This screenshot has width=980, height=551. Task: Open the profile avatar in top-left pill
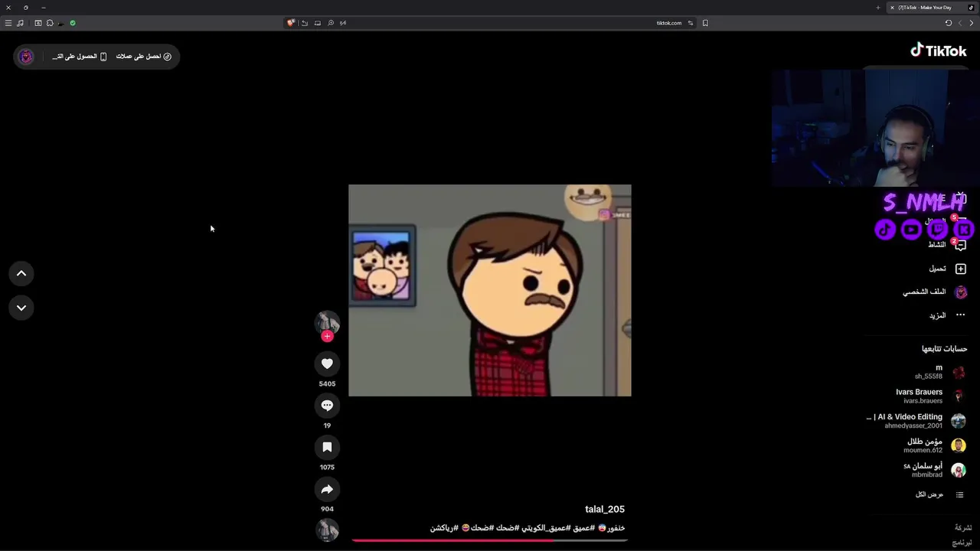[x=26, y=57]
